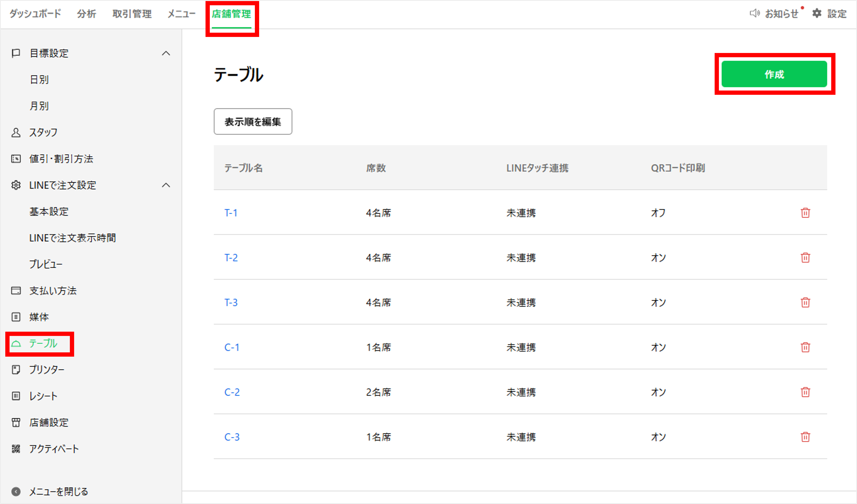Click the 席数 column header

(x=376, y=168)
